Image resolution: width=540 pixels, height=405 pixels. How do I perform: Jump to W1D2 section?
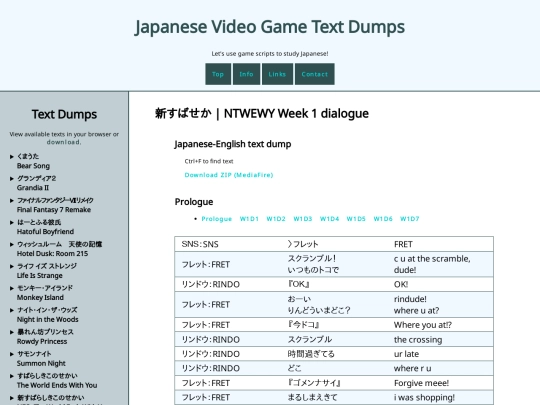[276, 219]
